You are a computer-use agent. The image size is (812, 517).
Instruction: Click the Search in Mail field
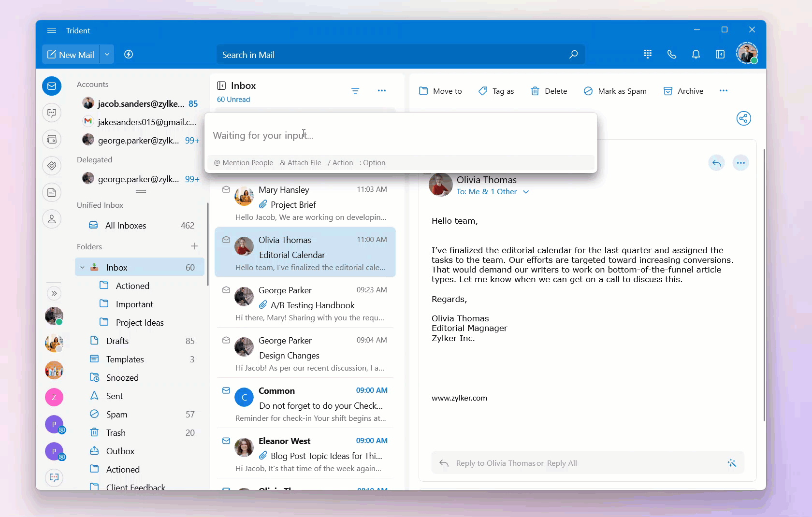point(391,55)
